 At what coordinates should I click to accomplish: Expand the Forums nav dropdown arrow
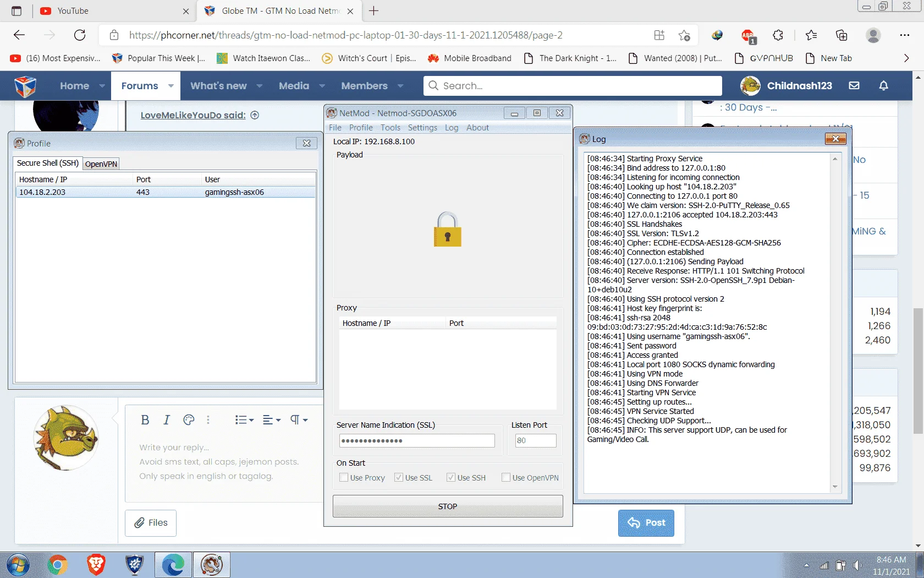(171, 86)
